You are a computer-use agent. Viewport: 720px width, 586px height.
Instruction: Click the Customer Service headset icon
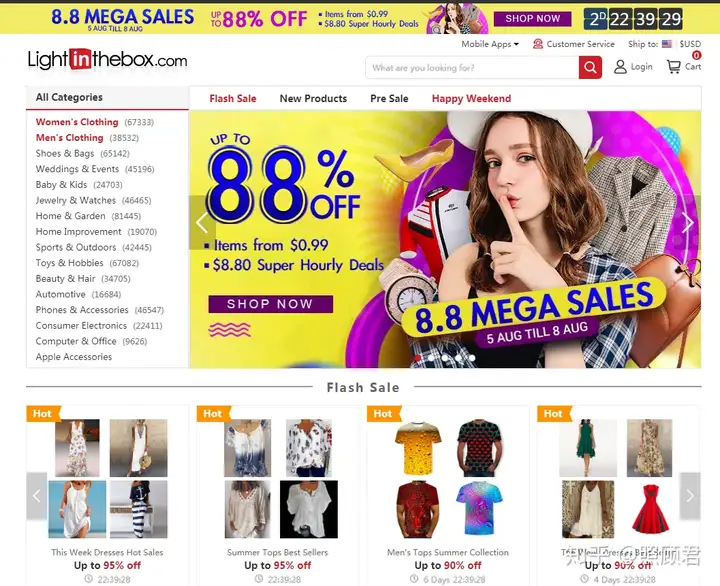(538, 44)
